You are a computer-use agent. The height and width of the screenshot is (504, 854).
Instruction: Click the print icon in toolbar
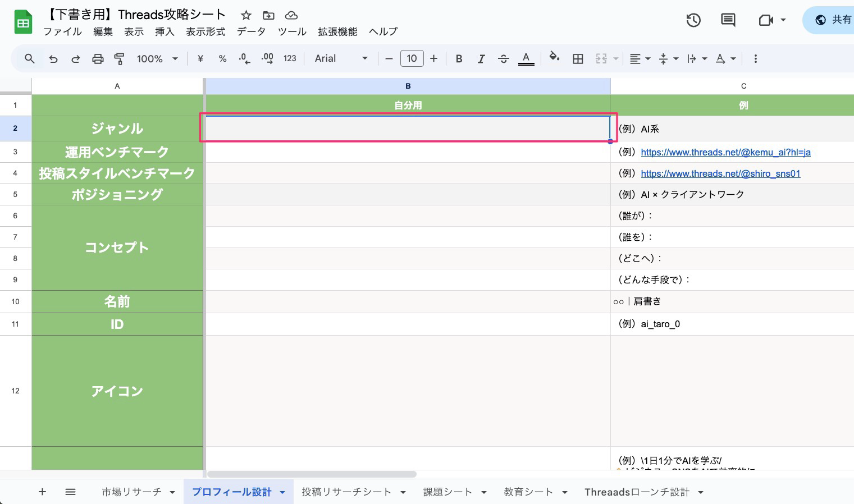(98, 59)
